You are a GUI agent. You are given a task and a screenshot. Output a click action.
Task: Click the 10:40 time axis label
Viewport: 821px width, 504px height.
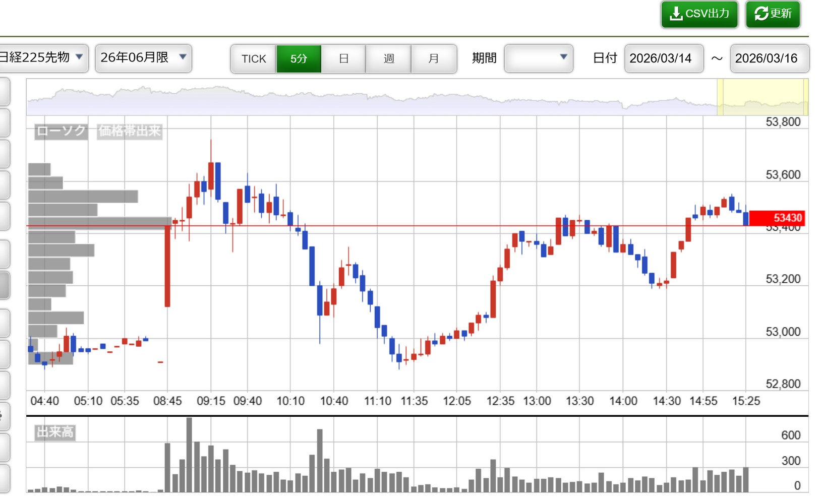coord(334,401)
